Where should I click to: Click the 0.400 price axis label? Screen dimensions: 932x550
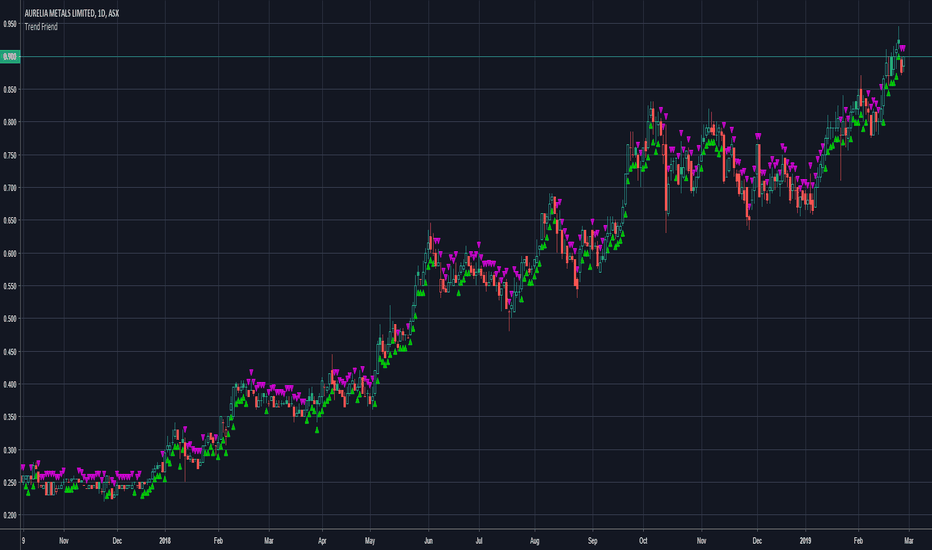[10, 385]
